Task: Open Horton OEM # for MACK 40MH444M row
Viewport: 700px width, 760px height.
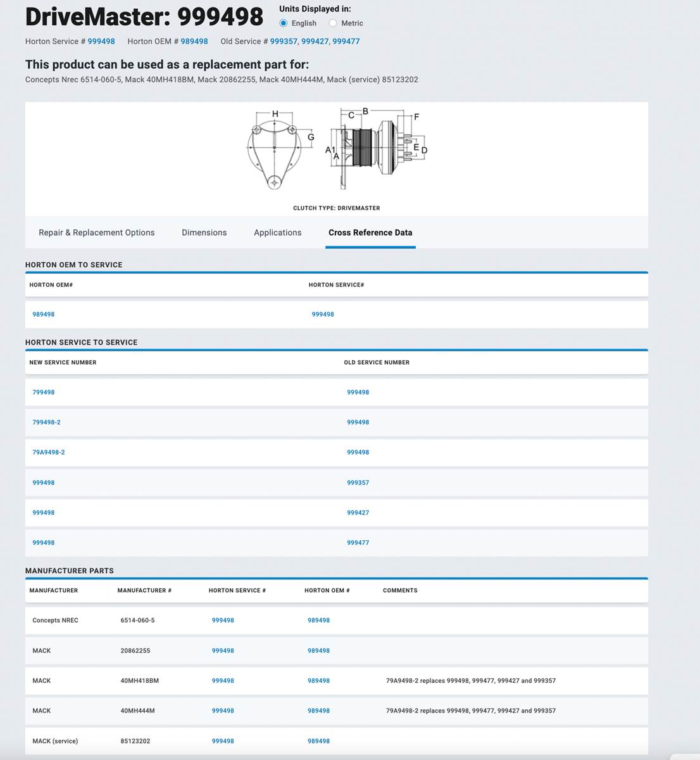Action: point(318,711)
